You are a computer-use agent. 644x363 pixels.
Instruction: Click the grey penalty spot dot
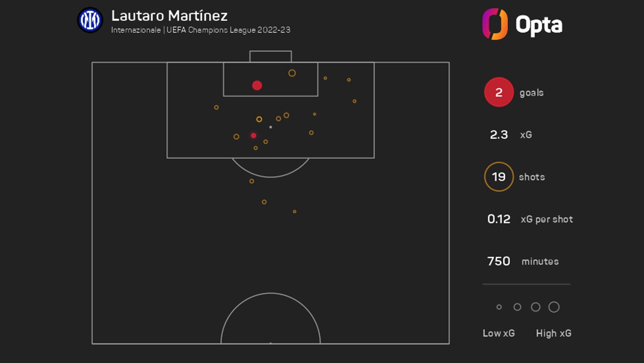[x=271, y=127]
